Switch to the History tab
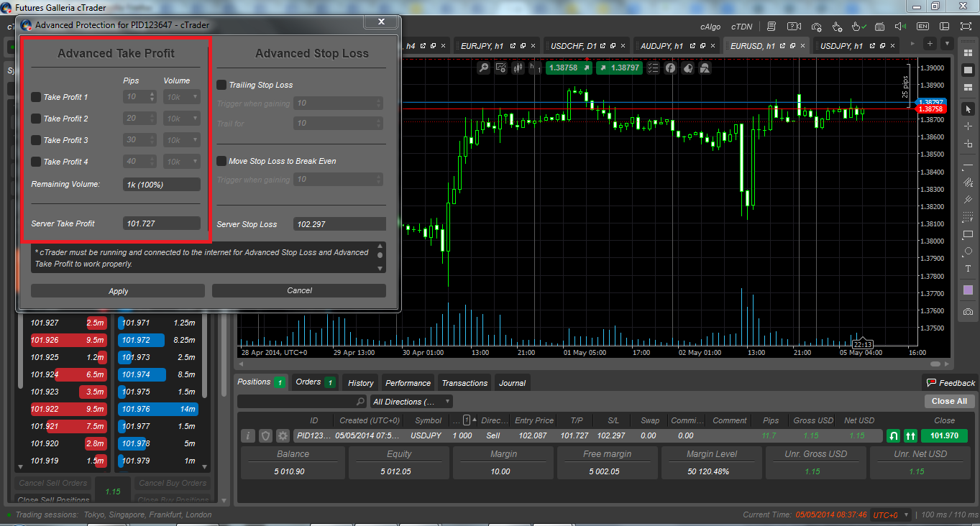This screenshot has width=980, height=526. pos(360,383)
